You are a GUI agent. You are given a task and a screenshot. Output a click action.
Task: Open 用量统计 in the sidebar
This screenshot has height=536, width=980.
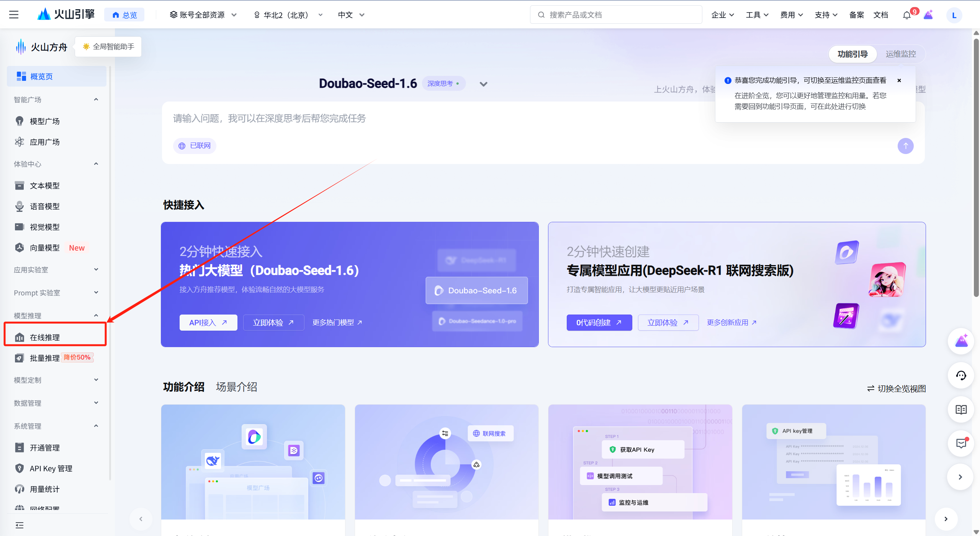click(x=44, y=489)
